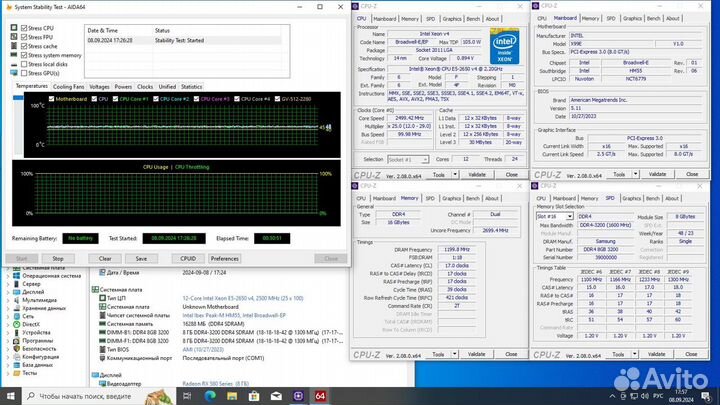
Task: Open Microsoft Store from the taskbar
Action: pos(254,396)
